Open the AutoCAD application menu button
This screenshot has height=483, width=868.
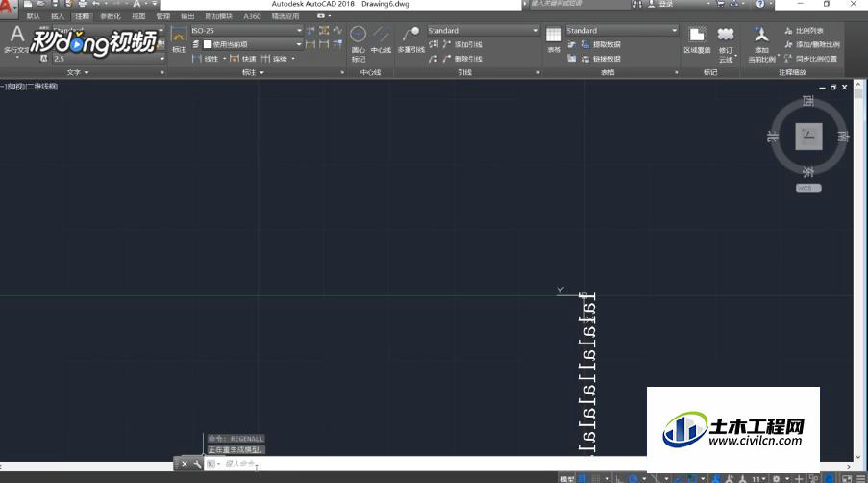click(x=7, y=7)
